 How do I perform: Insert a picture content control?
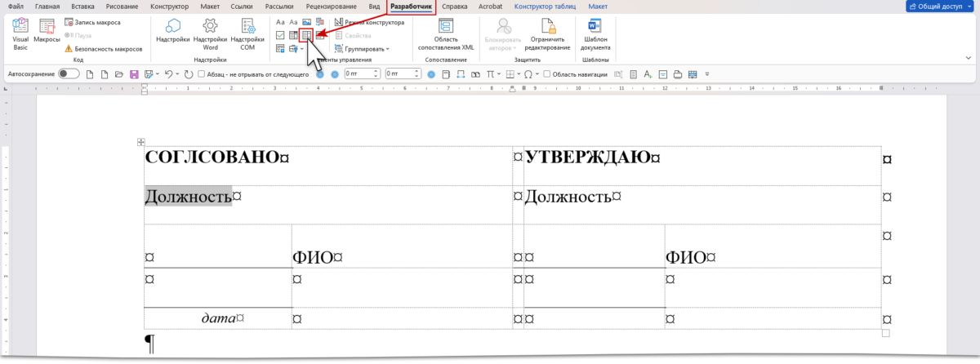tap(306, 22)
